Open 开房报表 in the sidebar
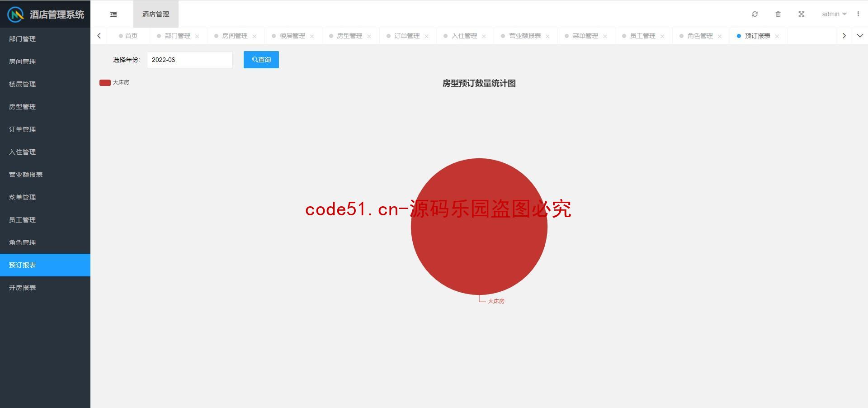The width and height of the screenshot is (868, 408). coord(45,288)
